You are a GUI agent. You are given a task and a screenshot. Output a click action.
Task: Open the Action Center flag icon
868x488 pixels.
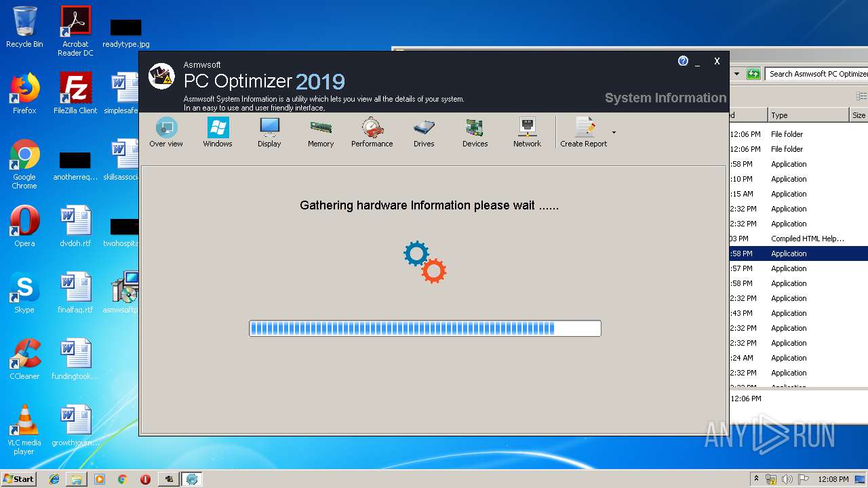(x=803, y=479)
